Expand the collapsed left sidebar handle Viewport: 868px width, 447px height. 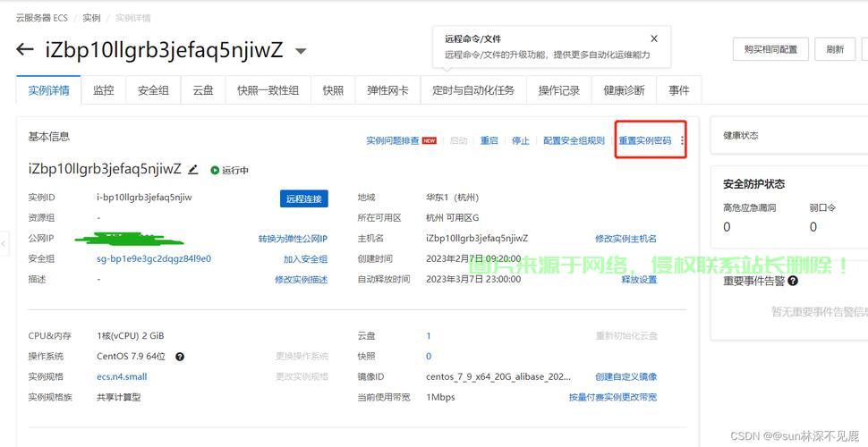pyautogui.click(x=4, y=243)
